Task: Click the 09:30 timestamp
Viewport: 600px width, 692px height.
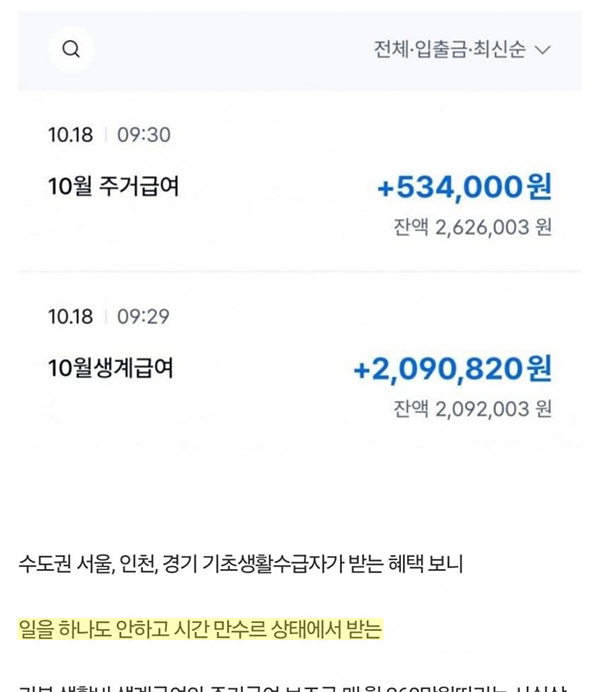Action: click(144, 135)
